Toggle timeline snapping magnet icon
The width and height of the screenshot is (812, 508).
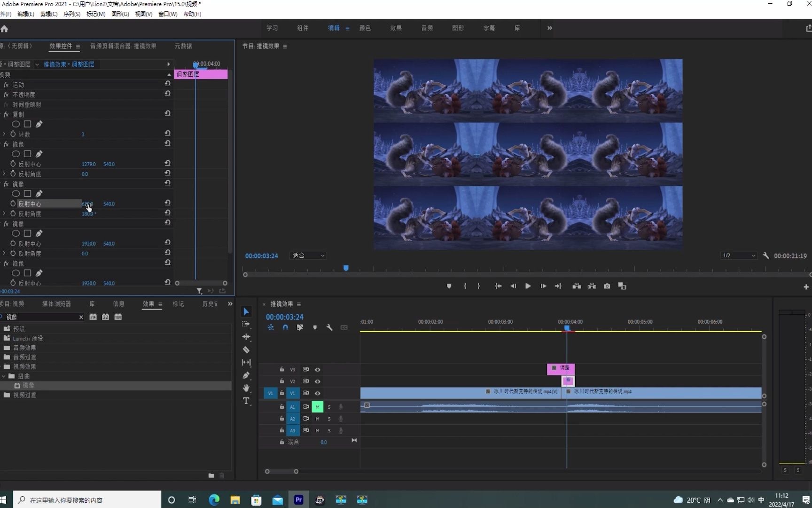[x=285, y=327]
